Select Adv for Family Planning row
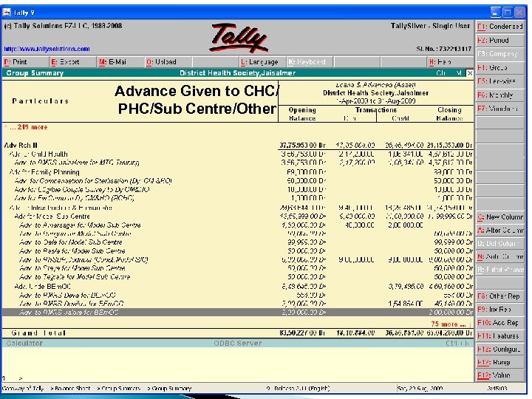This screenshot has width=532, height=399. [237, 172]
